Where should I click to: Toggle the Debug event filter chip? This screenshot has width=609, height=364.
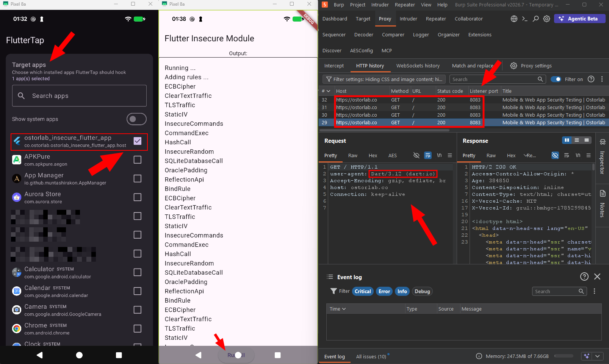point(422,291)
